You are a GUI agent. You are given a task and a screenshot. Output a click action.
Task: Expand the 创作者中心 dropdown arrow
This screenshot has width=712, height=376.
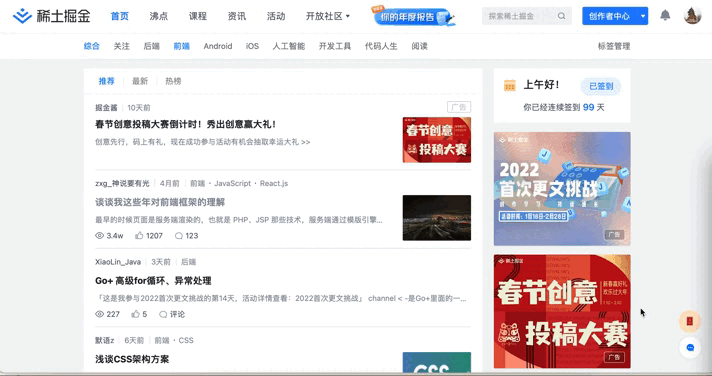pyautogui.click(x=643, y=16)
